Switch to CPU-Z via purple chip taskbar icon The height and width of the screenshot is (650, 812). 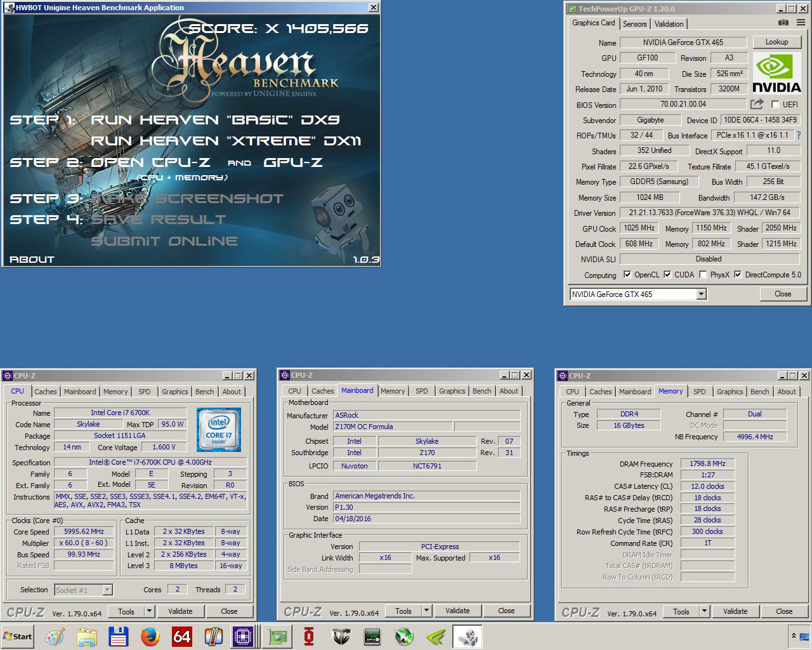244,637
